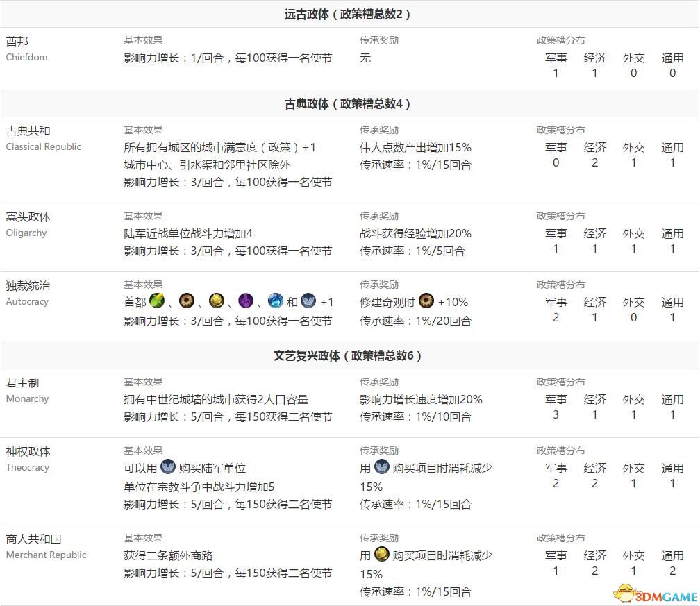This screenshot has width=700, height=606.
Task: Click the text 战斗获得经验增加20%
Action: pos(415,234)
